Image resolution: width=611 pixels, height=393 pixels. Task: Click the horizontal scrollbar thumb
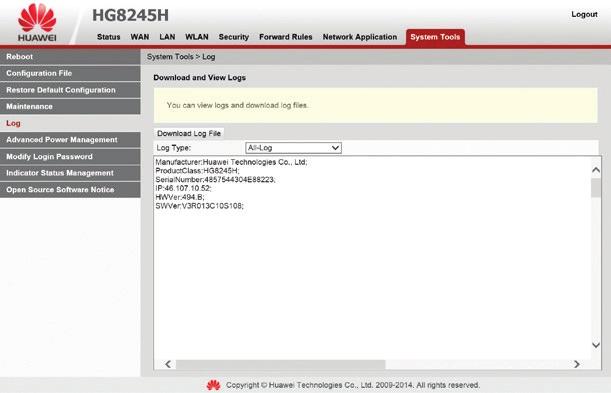coord(281,364)
